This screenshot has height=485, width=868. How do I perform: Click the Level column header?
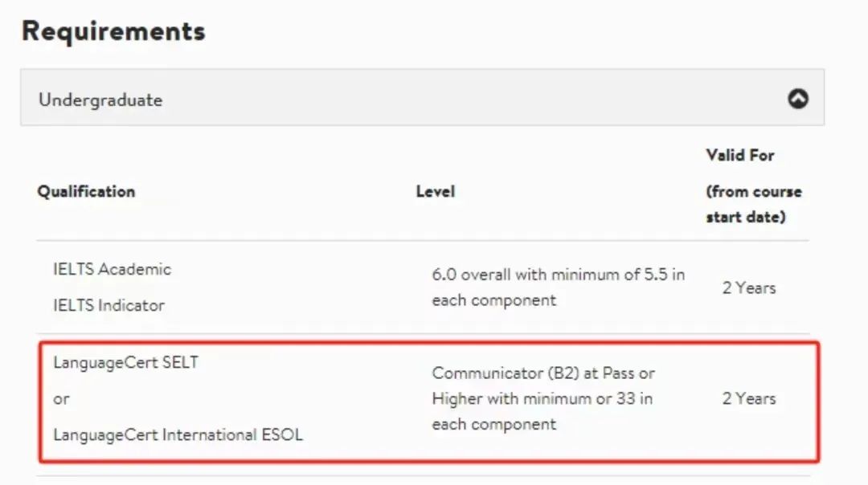coord(436,191)
